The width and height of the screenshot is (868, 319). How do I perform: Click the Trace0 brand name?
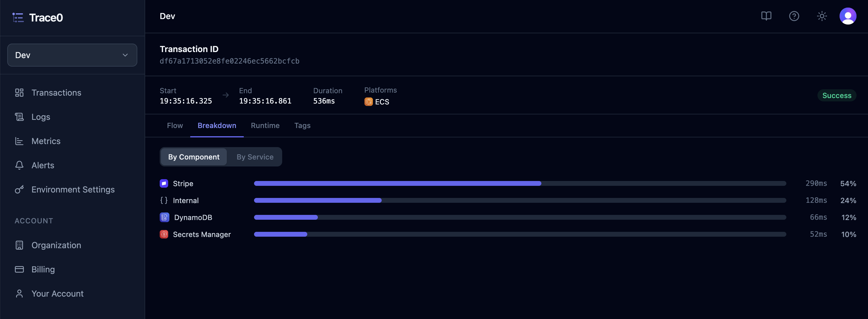click(46, 18)
